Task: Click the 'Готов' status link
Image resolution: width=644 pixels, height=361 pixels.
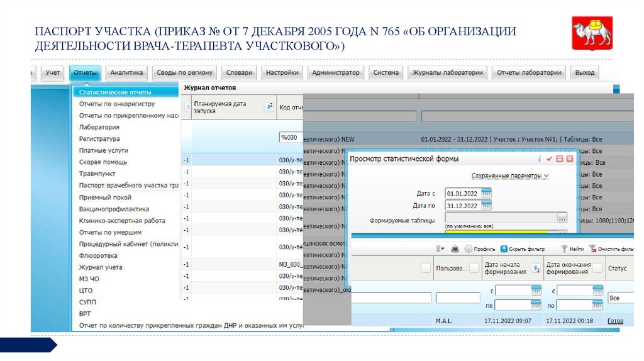Action: (x=615, y=321)
